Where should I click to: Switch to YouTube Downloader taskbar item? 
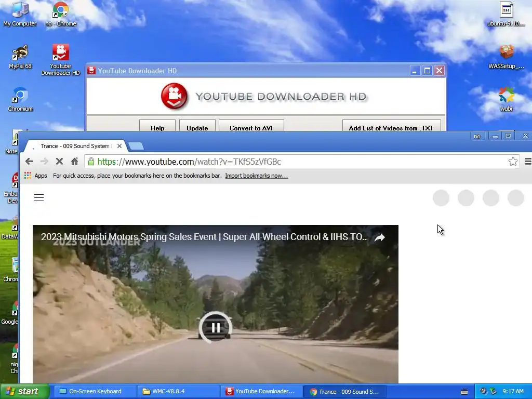(x=261, y=391)
